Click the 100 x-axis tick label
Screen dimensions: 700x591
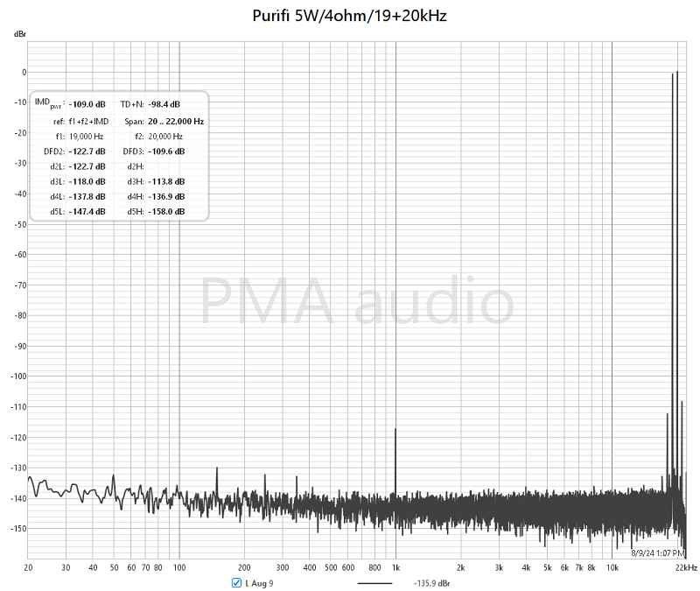coord(179,567)
